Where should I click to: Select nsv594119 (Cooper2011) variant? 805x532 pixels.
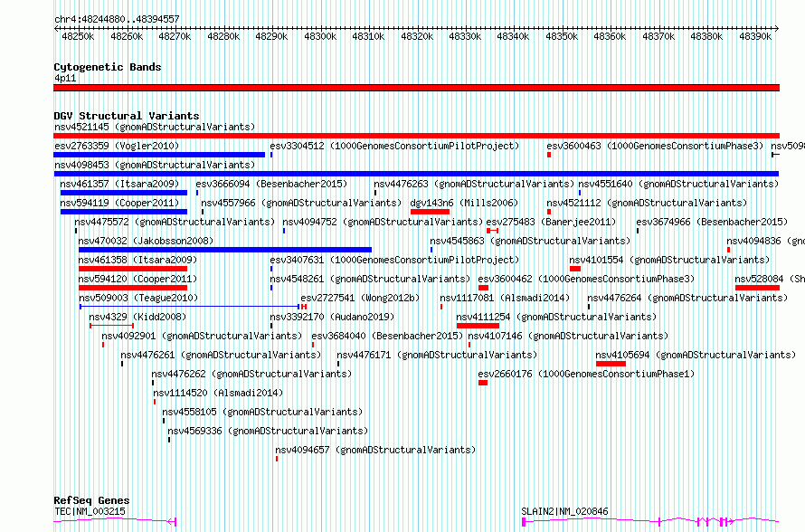[119, 203]
